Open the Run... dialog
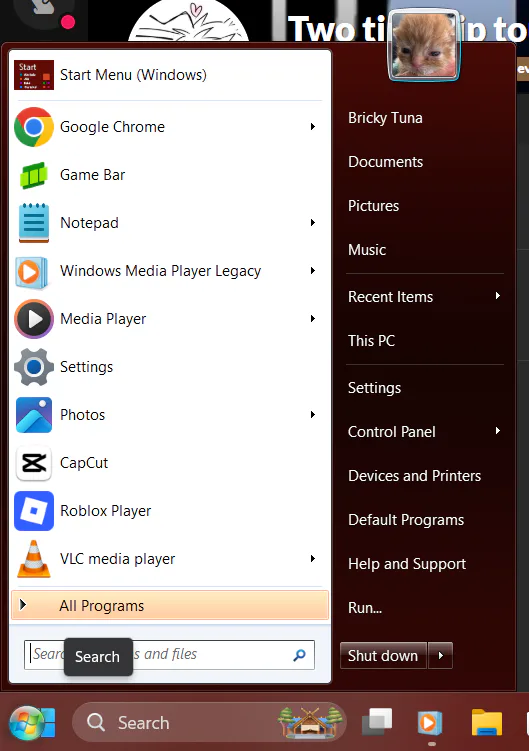This screenshot has width=529, height=751. click(365, 608)
